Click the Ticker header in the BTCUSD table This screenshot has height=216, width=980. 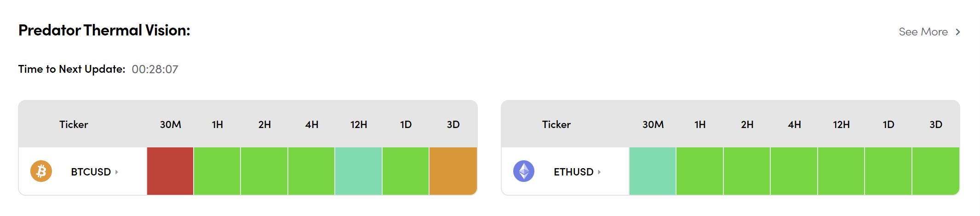[x=74, y=124]
